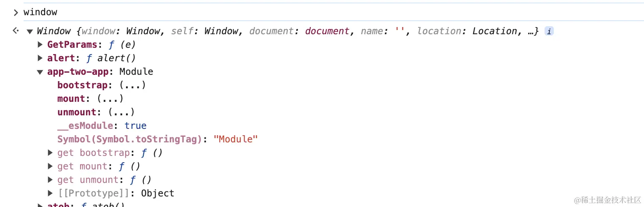Select the window command text
This screenshot has width=644, height=207.
click(x=40, y=13)
